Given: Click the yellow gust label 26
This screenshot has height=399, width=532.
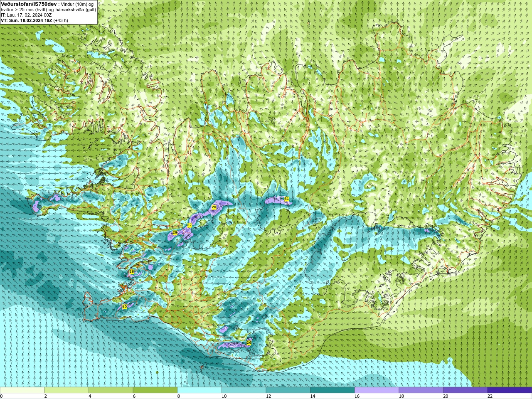Looking at the screenshot, I should tap(249, 343).
